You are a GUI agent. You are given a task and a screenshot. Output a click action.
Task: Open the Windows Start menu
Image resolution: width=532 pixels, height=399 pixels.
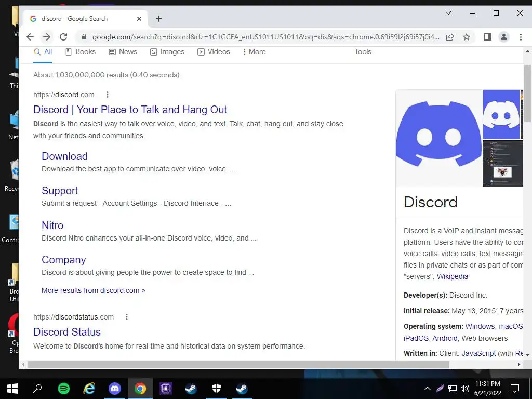(12, 389)
